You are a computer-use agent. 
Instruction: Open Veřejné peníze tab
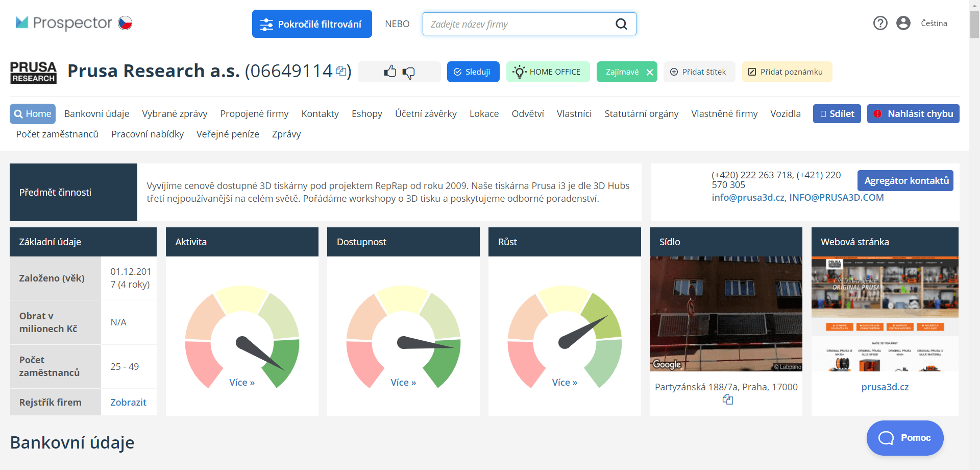coord(228,134)
